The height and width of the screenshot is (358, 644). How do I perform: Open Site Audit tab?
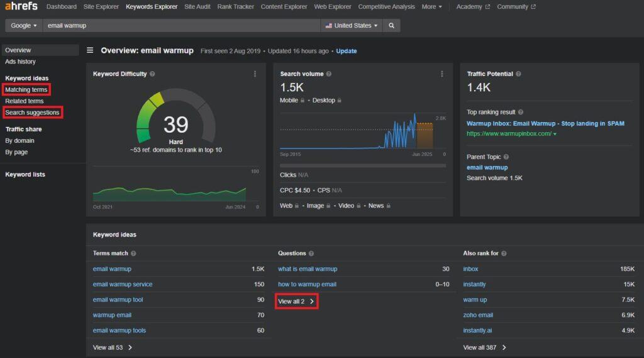tap(197, 6)
